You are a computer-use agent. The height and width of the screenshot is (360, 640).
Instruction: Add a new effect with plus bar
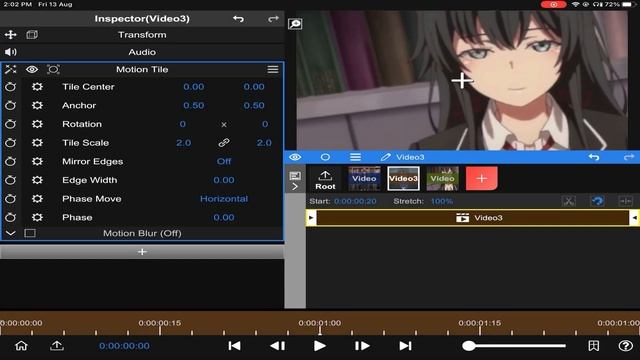click(x=142, y=252)
